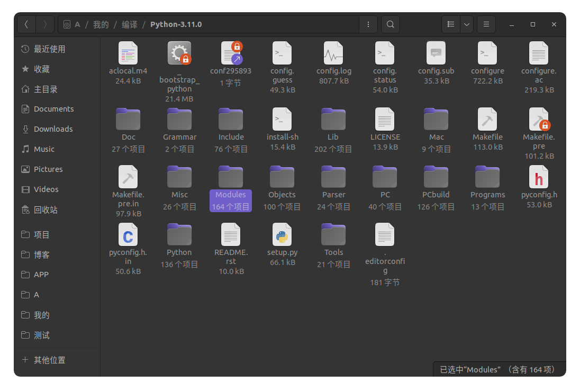Open the 测试 bookmark in sidebar
Viewport: 580px width, 392px height.
point(57,335)
